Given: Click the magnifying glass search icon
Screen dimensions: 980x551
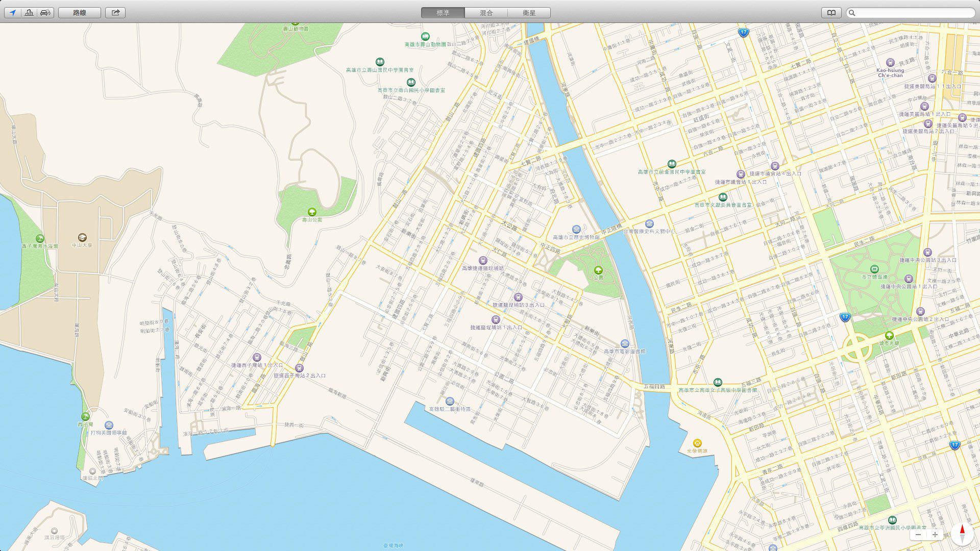Looking at the screenshot, I should coord(851,13).
